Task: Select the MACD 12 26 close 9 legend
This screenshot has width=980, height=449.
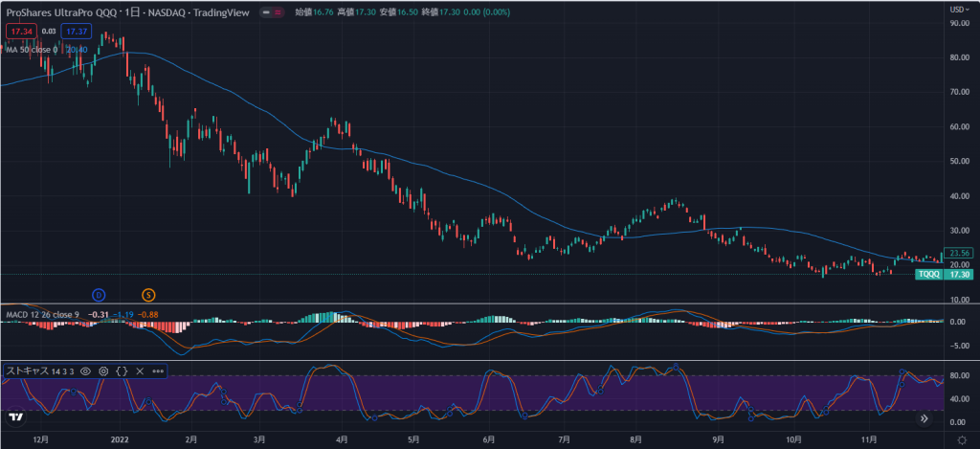Action: coord(42,315)
